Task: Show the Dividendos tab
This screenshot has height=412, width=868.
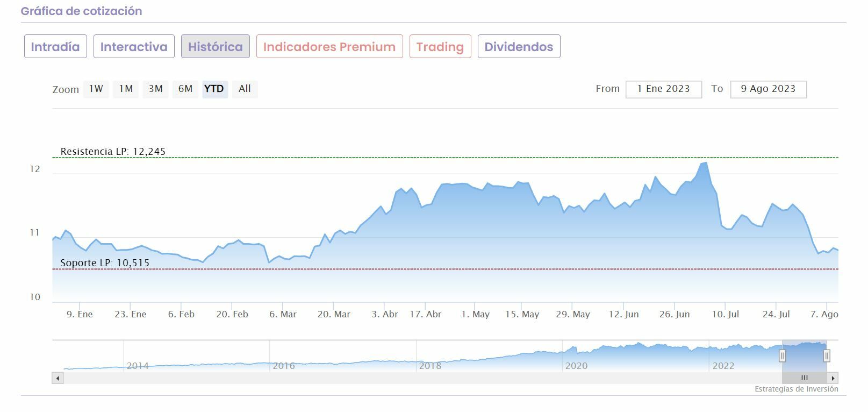Action: 519,47
